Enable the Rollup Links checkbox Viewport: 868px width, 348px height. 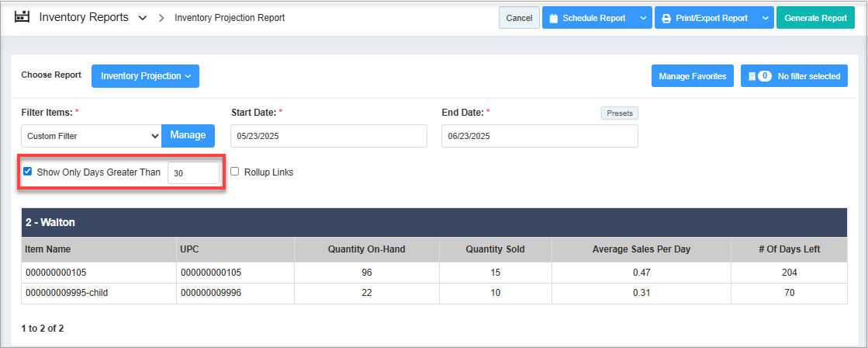point(234,172)
